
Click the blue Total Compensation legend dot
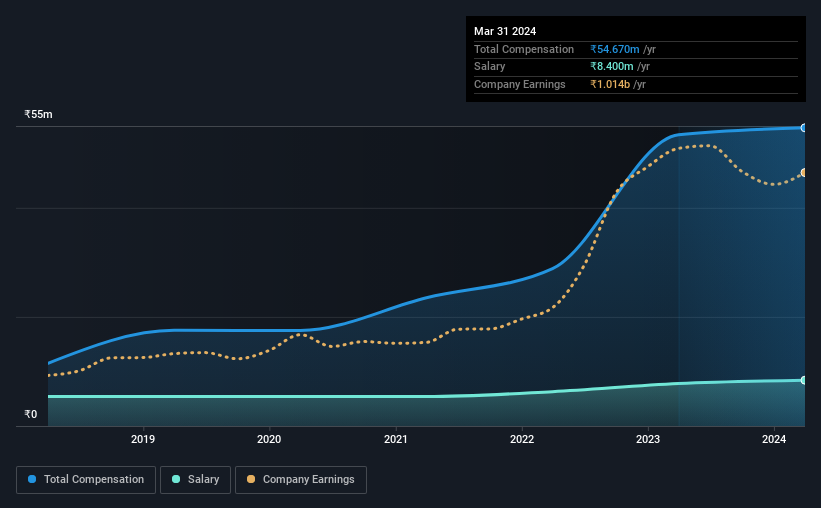click(32, 479)
